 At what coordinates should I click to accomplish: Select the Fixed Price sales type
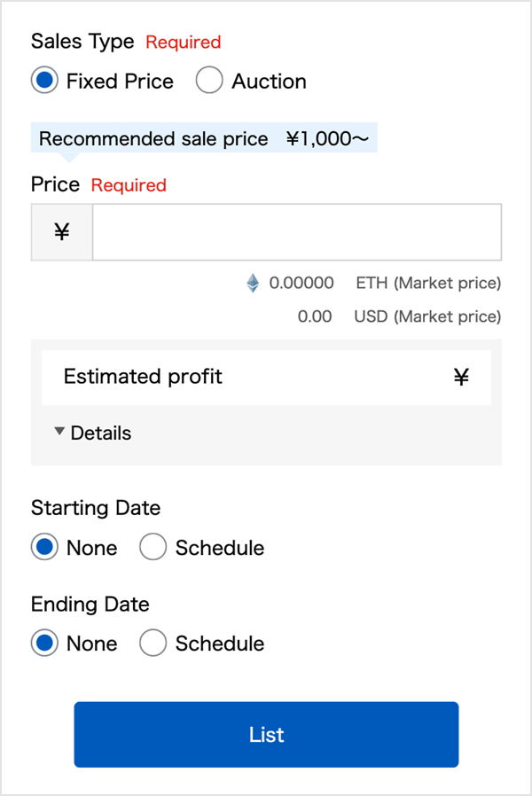pyautogui.click(x=44, y=81)
